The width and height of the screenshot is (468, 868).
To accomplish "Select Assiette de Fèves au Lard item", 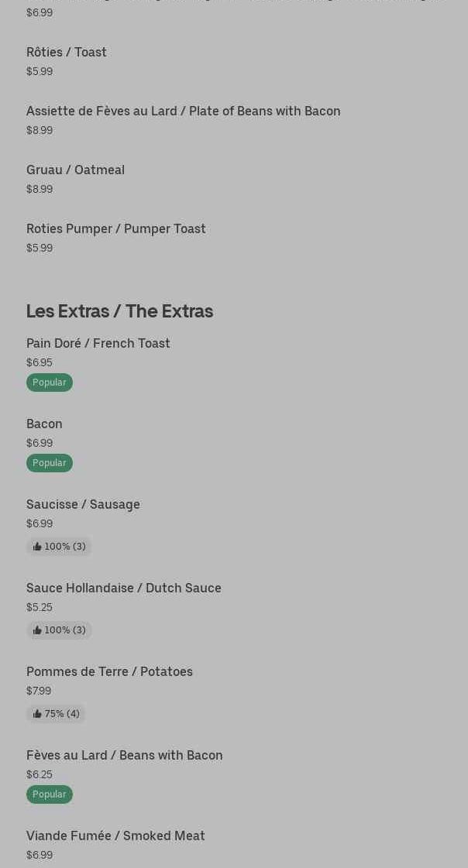I will pyautogui.click(x=183, y=111).
